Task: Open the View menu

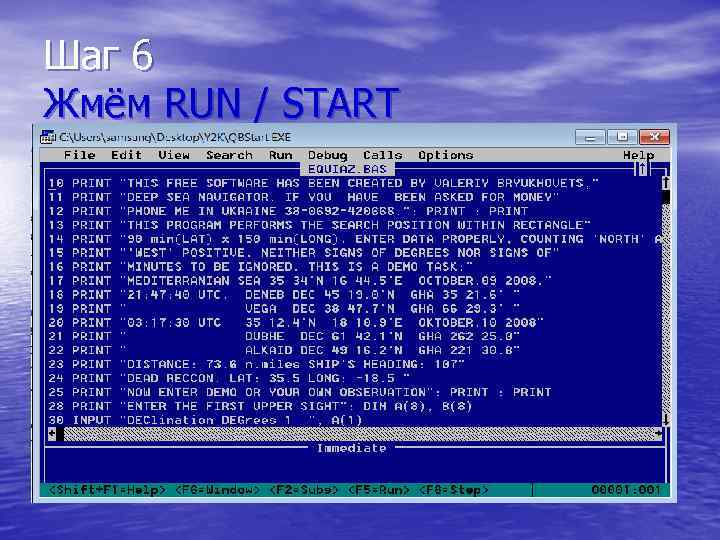Action: (174, 155)
